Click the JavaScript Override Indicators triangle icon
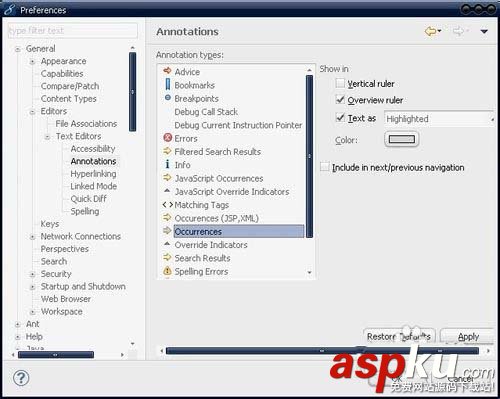The width and height of the screenshot is (500, 399). (167, 190)
